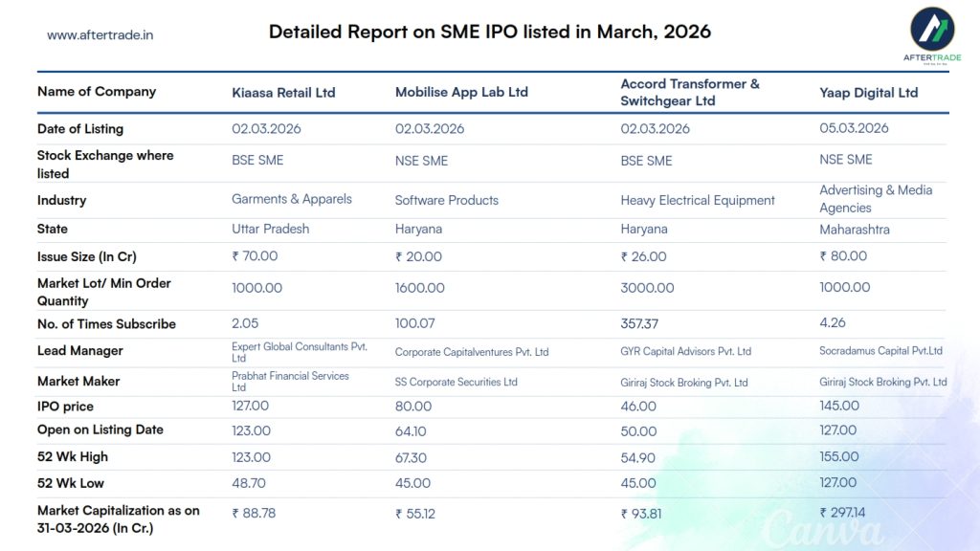Select the 52 Wk High value 67.30
Image resolution: width=980 pixels, height=551 pixels.
pyautogui.click(x=411, y=457)
